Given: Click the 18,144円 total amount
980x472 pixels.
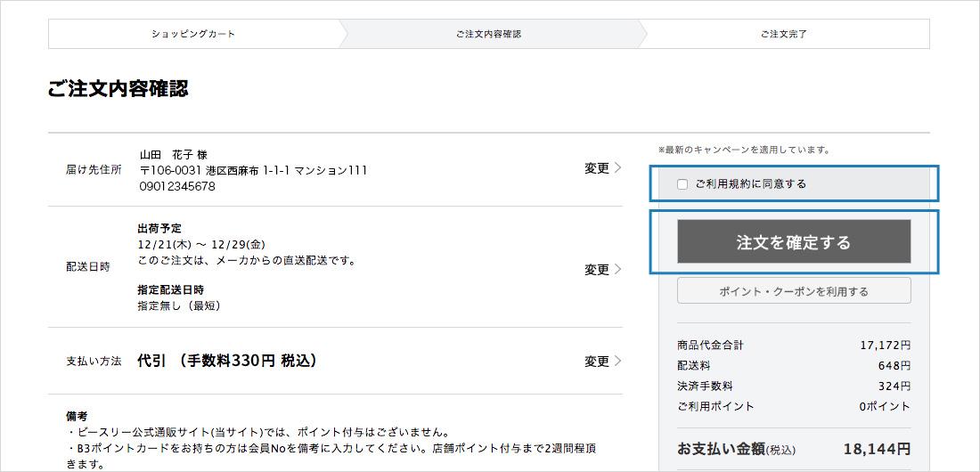Looking at the screenshot, I should click(x=877, y=449).
